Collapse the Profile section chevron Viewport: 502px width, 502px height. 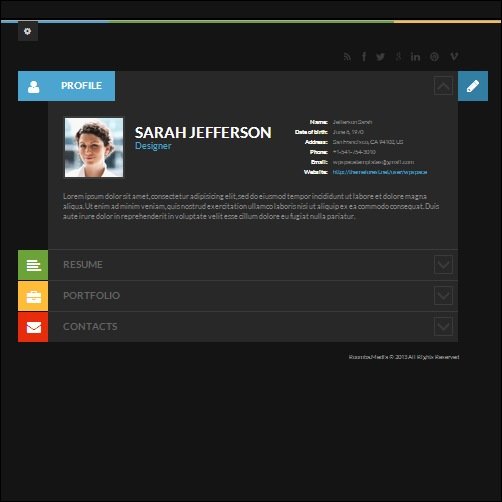pos(443,86)
